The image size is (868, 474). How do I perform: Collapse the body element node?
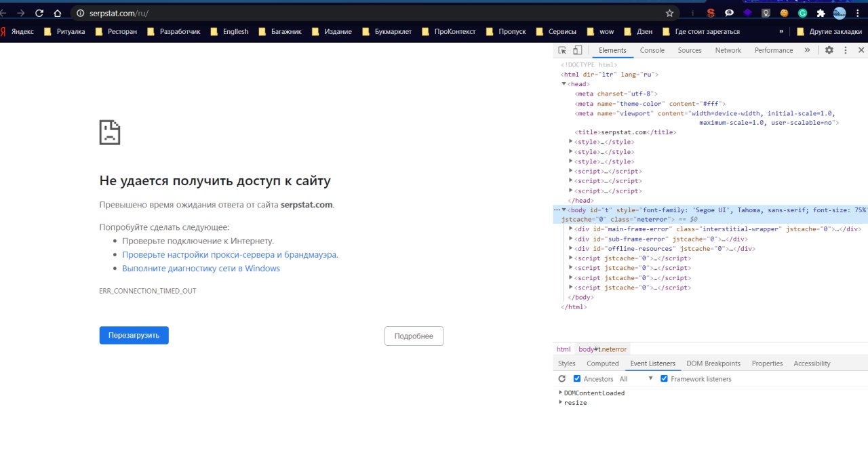564,210
